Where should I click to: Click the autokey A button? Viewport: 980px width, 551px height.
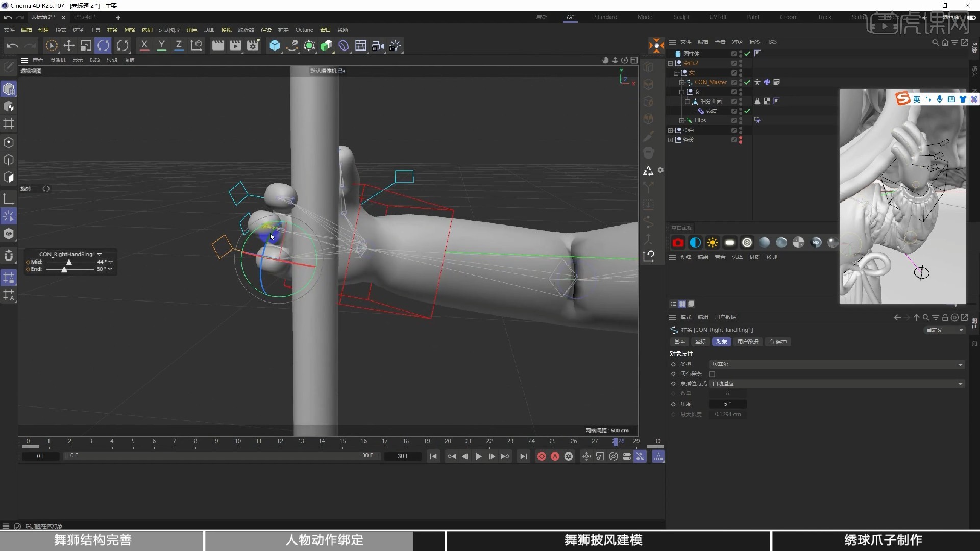point(555,457)
